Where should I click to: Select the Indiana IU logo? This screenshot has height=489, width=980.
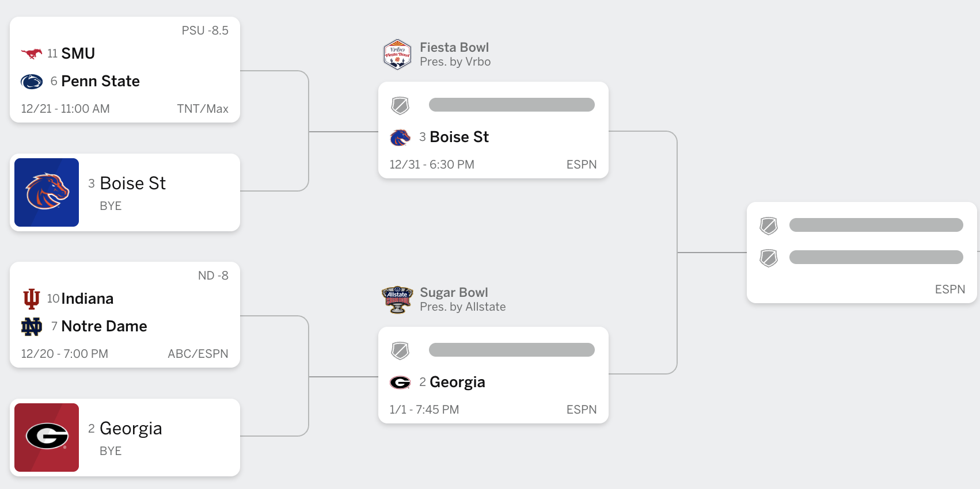click(x=32, y=299)
